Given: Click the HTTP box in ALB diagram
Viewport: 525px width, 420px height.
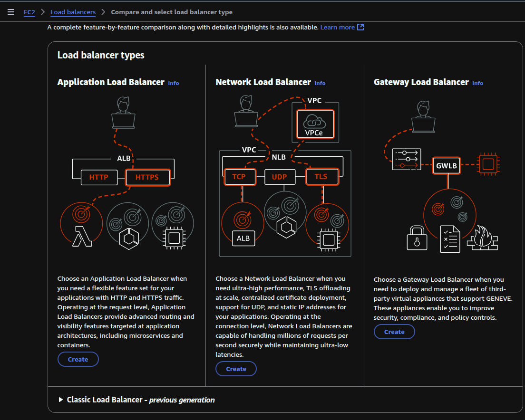Looking at the screenshot, I should tap(99, 177).
